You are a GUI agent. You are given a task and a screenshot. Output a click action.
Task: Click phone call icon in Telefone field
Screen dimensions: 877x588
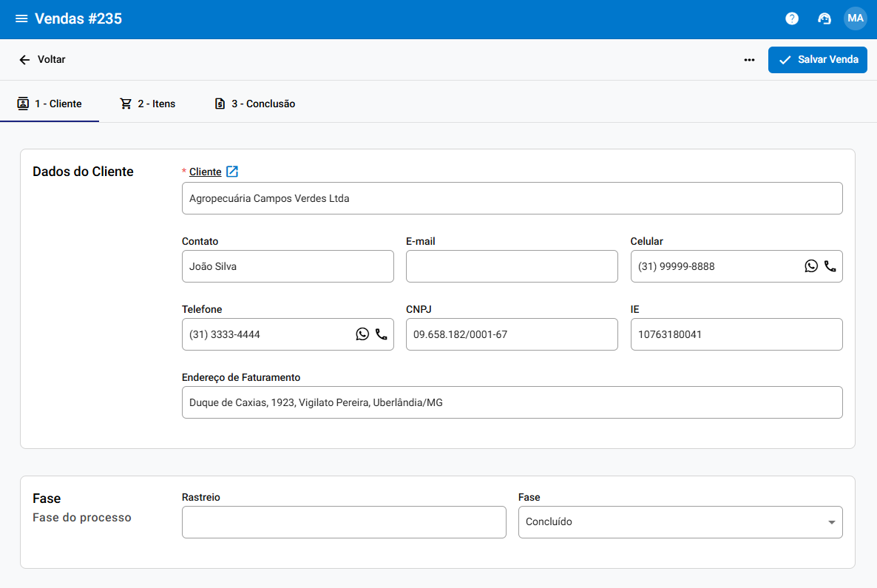pyautogui.click(x=382, y=334)
